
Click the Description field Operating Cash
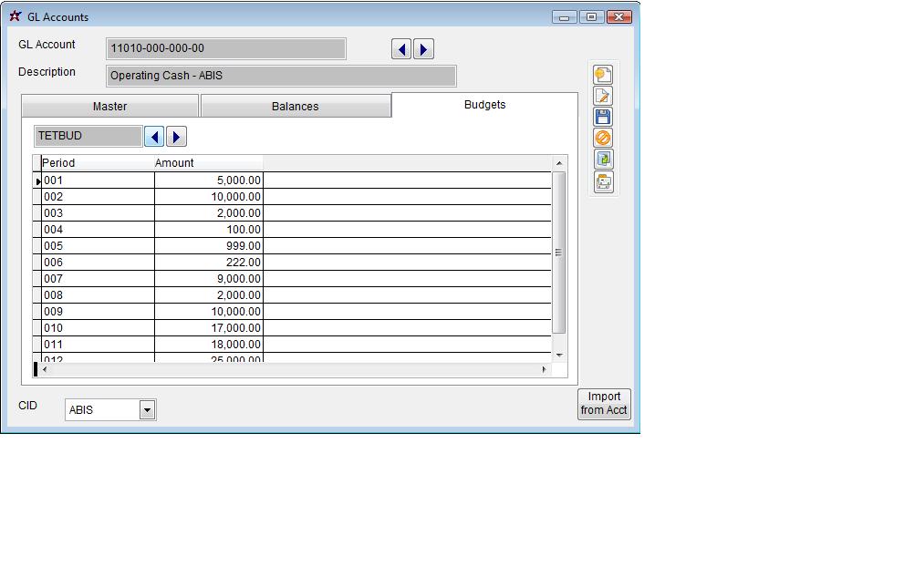pyautogui.click(x=280, y=76)
